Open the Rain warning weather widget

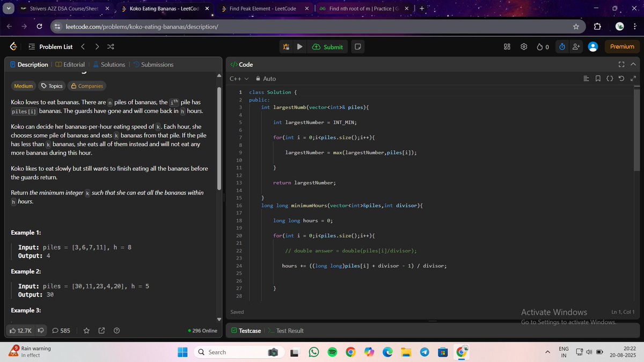pos(30,352)
